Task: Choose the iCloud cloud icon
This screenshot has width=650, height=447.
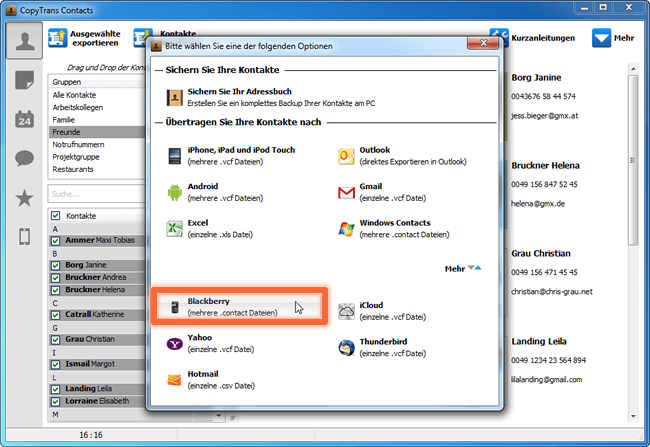Action: point(346,311)
